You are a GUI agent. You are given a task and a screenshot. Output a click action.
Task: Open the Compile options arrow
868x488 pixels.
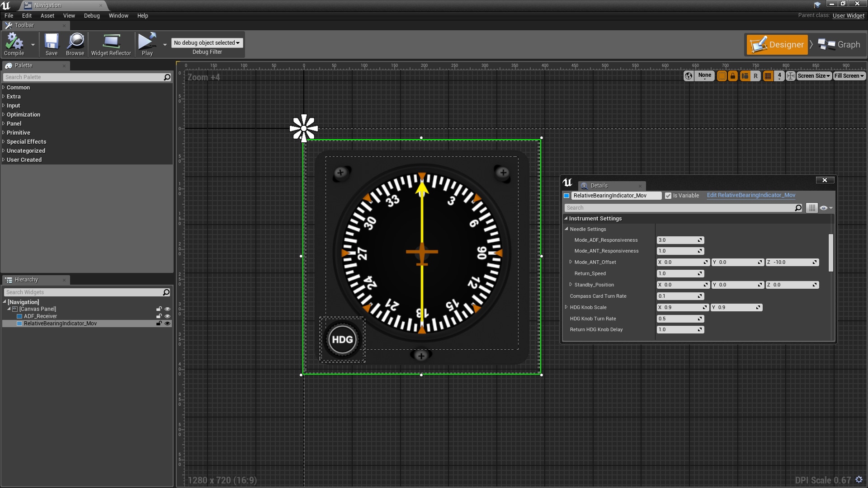[x=33, y=45]
